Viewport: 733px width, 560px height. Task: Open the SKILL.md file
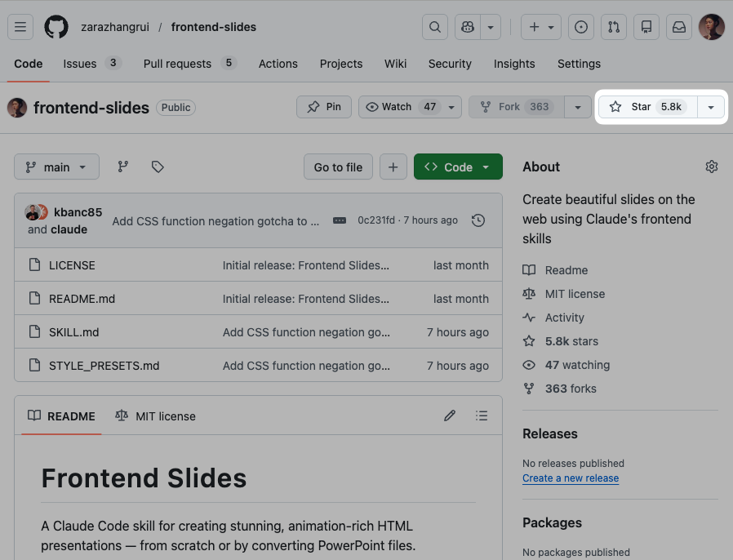pyautogui.click(x=73, y=332)
